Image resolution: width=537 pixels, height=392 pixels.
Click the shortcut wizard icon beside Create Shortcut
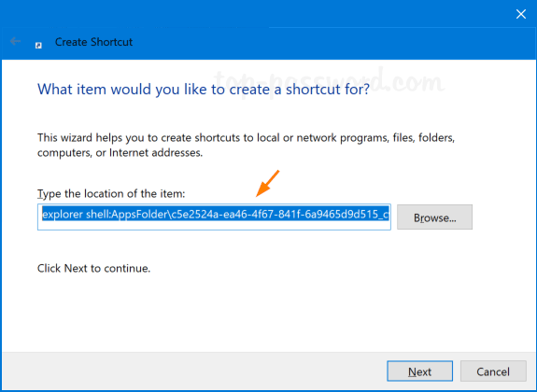pos(38,45)
